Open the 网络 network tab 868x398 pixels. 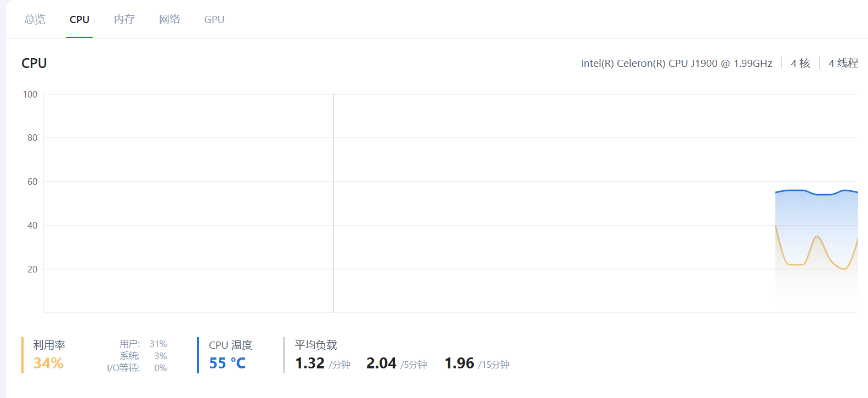pyautogui.click(x=169, y=19)
